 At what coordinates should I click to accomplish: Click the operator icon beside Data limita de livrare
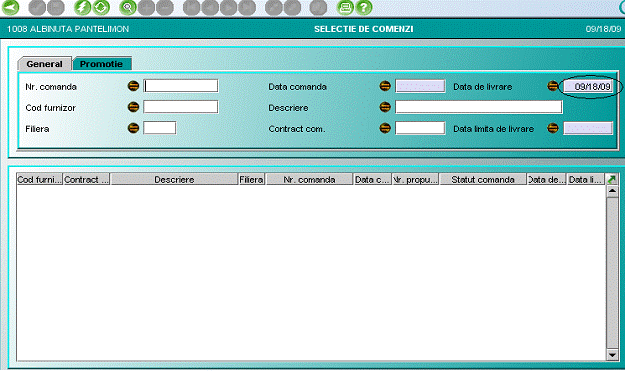(553, 128)
